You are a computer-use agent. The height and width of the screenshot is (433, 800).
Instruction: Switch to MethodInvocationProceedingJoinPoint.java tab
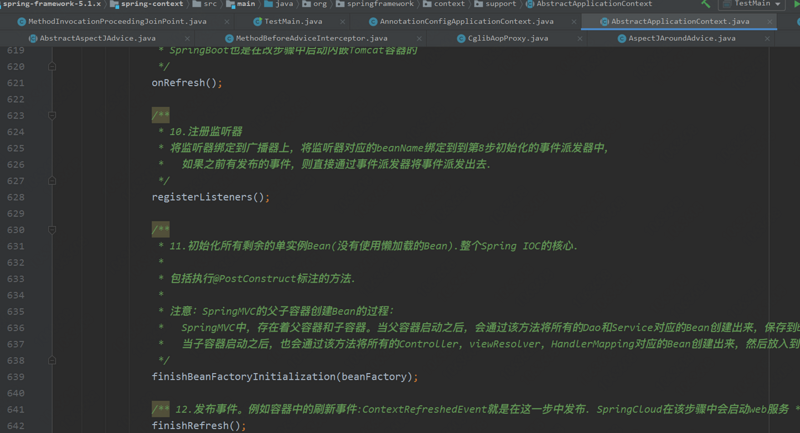coord(117,21)
